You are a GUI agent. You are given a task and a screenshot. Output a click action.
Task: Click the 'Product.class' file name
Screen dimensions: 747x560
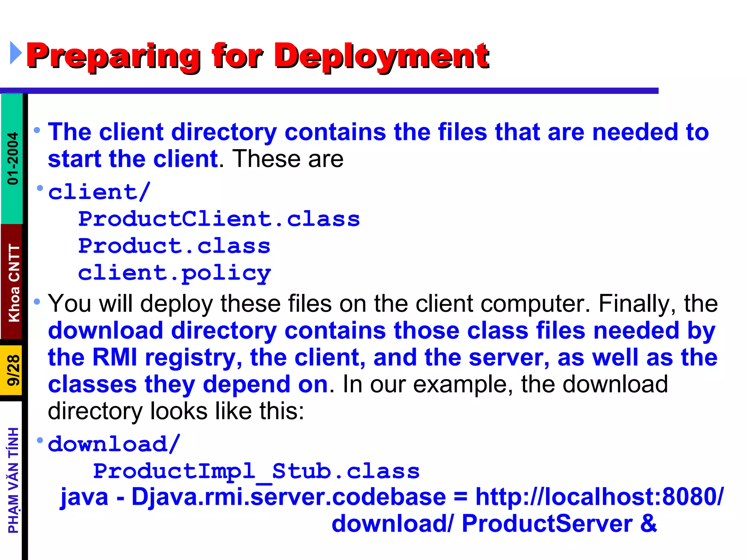[174, 246]
